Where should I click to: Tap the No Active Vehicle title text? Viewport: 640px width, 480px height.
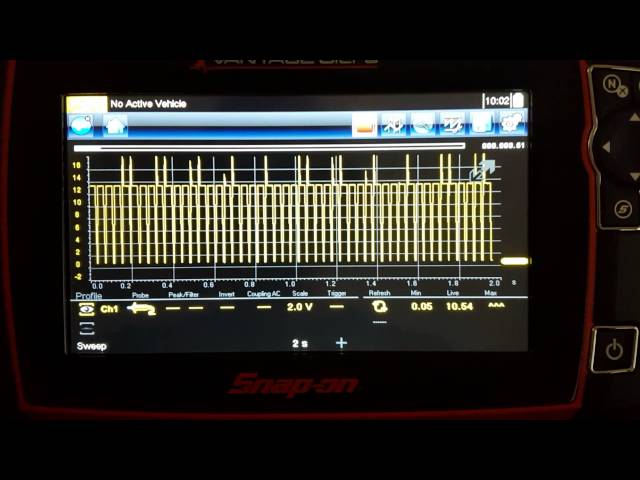(x=149, y=104)
